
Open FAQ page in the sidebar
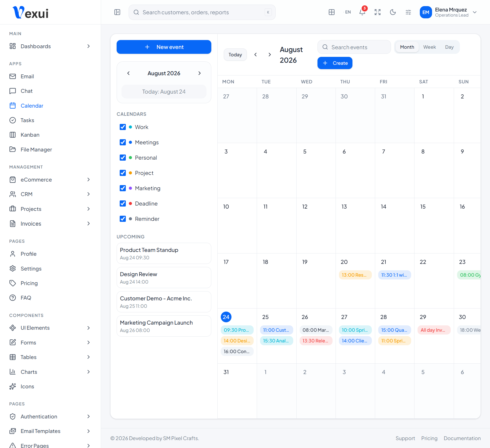point(50,298)
